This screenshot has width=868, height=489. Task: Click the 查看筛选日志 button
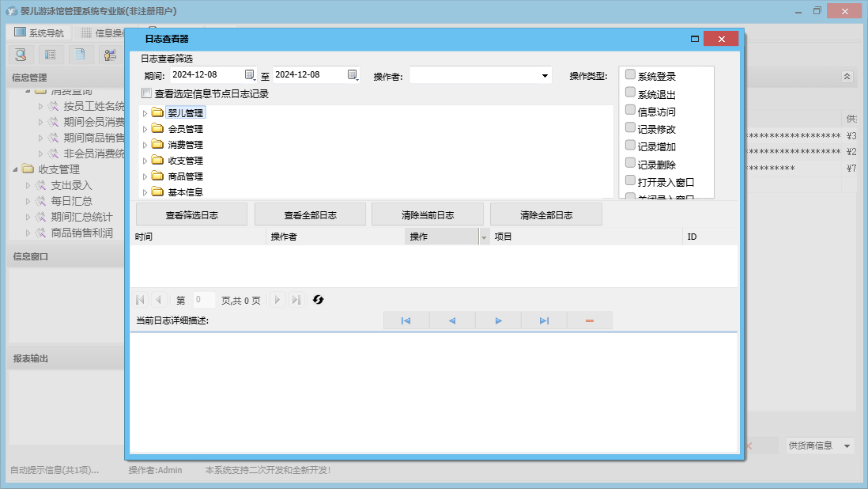pyautogui.click(x=191, y=215)
